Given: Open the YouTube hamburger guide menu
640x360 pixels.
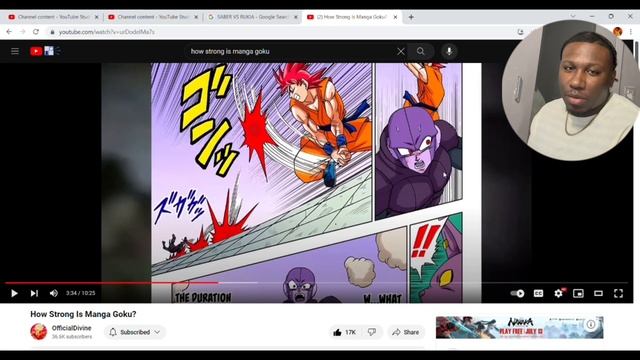Looking at the screenshot, I should pos(15,51).
